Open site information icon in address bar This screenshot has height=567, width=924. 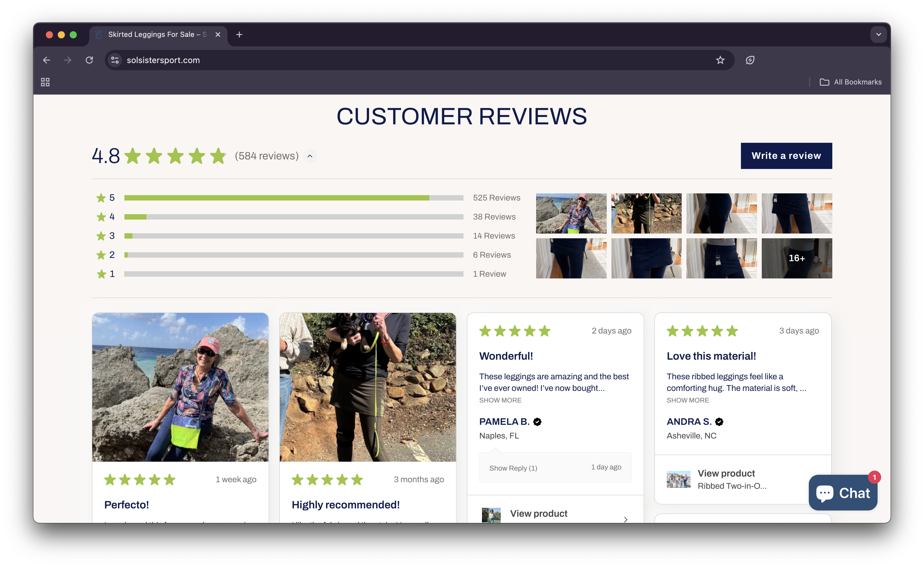pos(115,60)
